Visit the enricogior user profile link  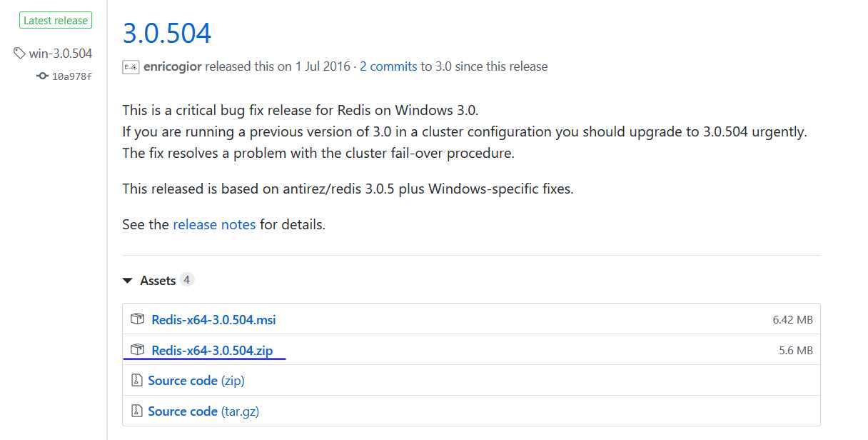[173, 66]
